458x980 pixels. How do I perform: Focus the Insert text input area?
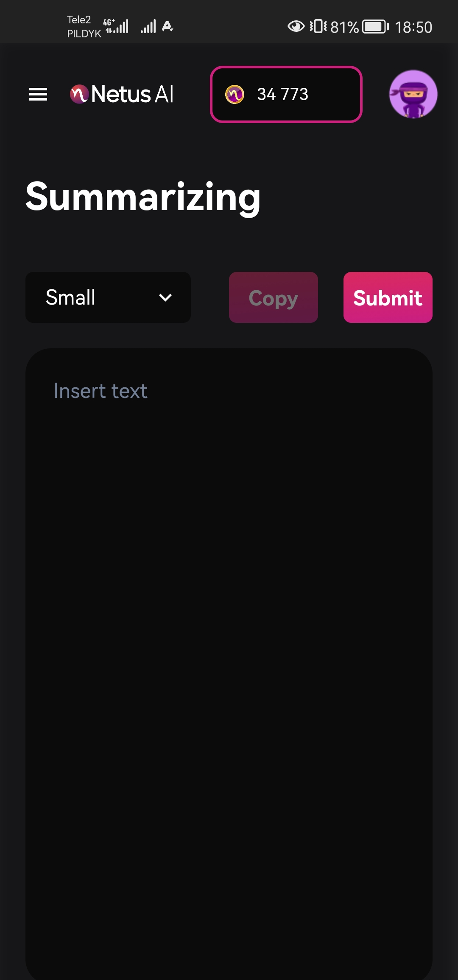[x=229, y=664]
